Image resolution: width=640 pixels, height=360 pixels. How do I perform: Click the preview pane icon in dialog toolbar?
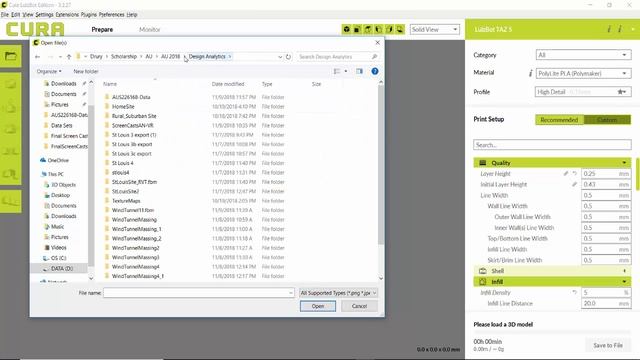[x=359, y=71]
